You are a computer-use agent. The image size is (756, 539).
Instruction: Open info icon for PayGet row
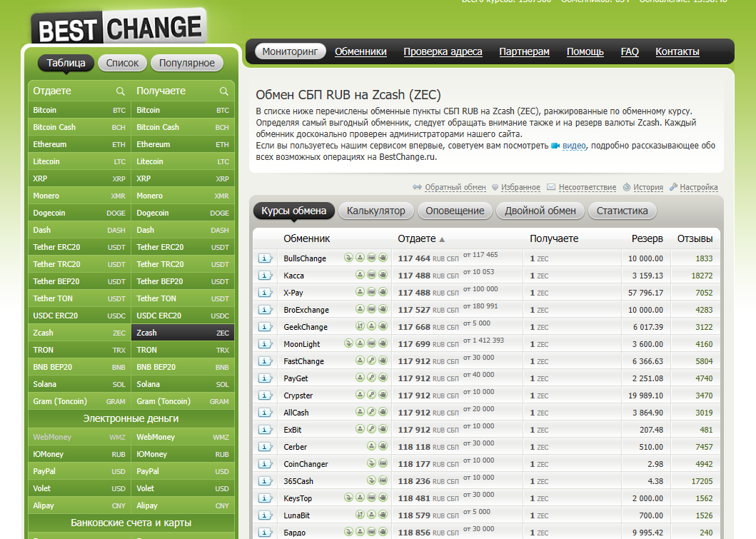(x=265, y=378)
